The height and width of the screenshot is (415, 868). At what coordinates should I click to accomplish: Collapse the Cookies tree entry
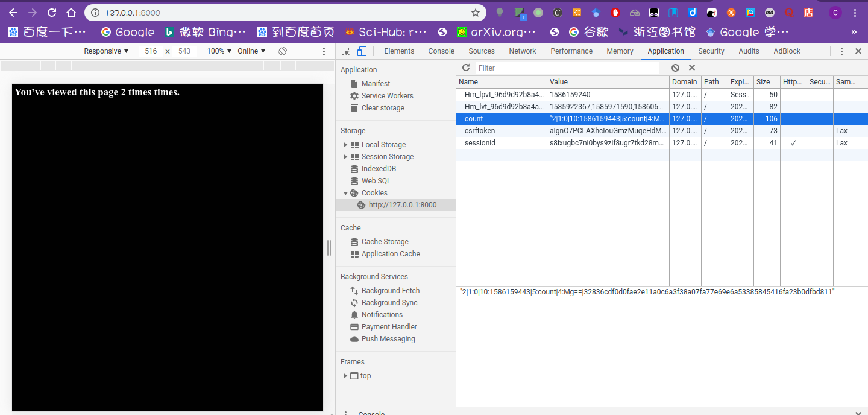click(x=345, y=192)
